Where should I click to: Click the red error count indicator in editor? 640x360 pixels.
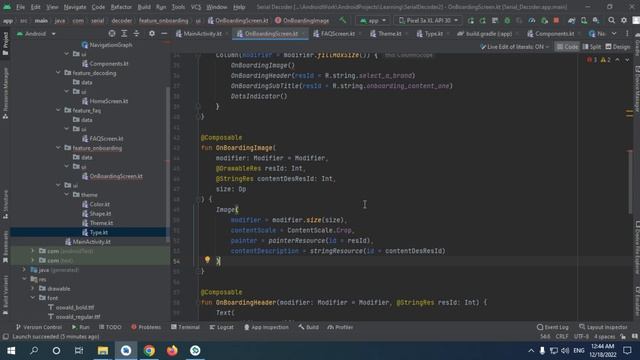(592, 60)
